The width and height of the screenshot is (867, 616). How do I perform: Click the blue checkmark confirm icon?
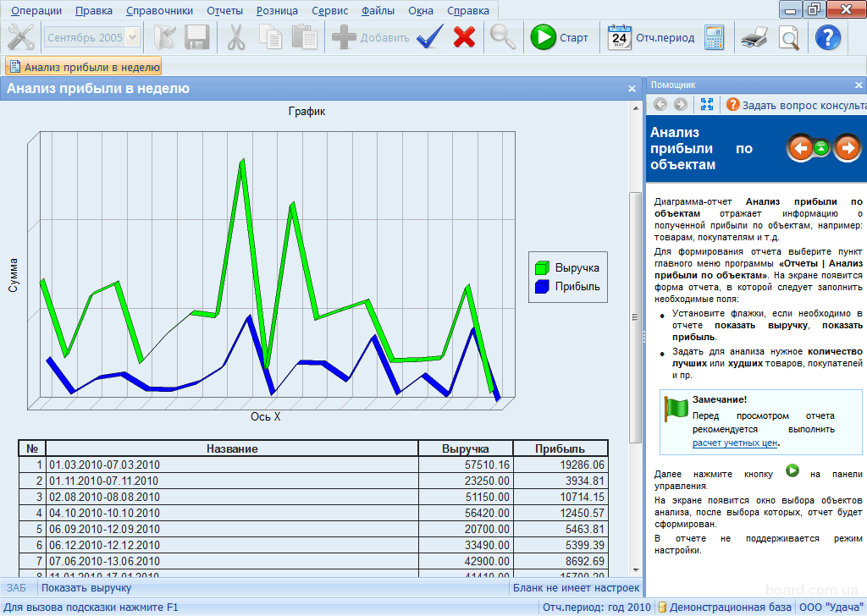tap(429, 37)
